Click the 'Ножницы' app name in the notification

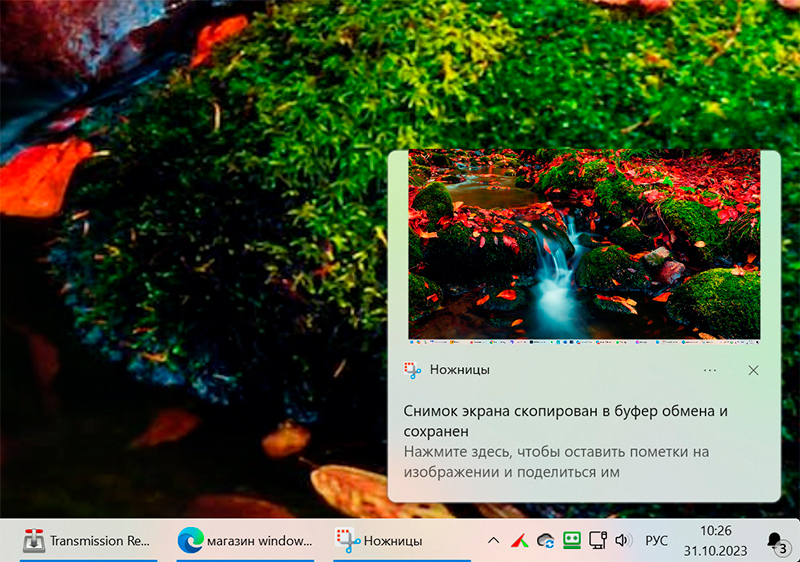(x=459, y=370)
